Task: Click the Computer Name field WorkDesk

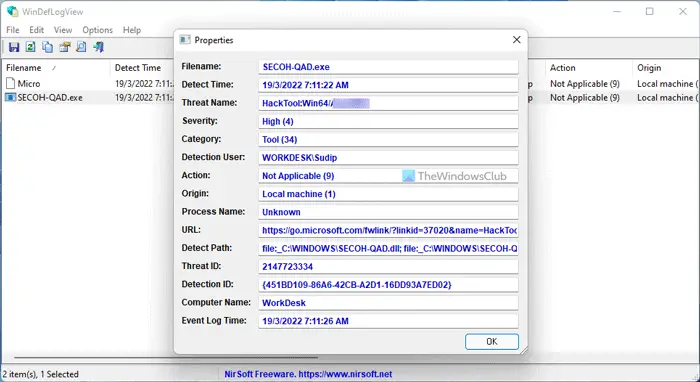Action: [x=388, y=303]
